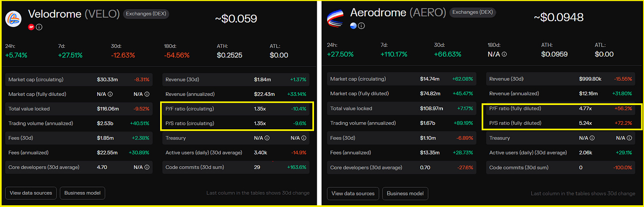Click Velodrome 7d change +27.51%
This screenshot has height=207, width=644.
[x=70, y=55]
